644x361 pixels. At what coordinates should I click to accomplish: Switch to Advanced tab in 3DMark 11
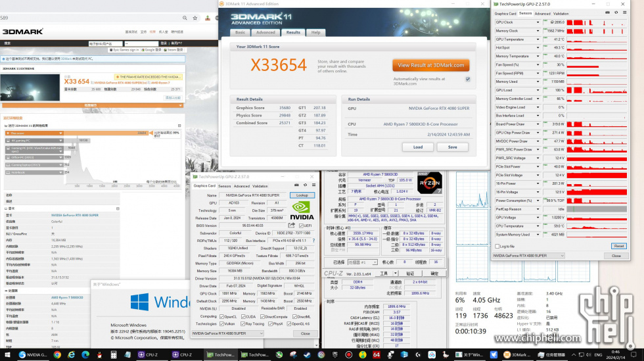pyautogui.click(x=265, y=32)
